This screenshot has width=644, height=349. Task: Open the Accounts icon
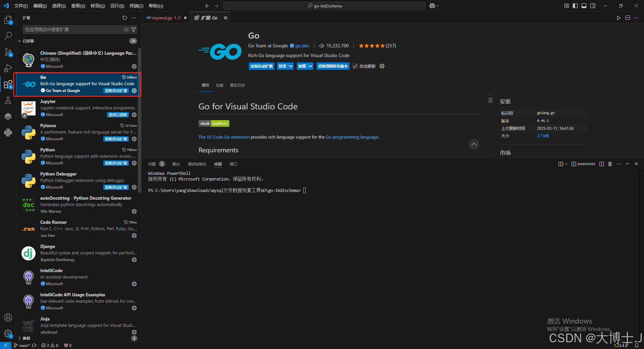tap(8, 317)
